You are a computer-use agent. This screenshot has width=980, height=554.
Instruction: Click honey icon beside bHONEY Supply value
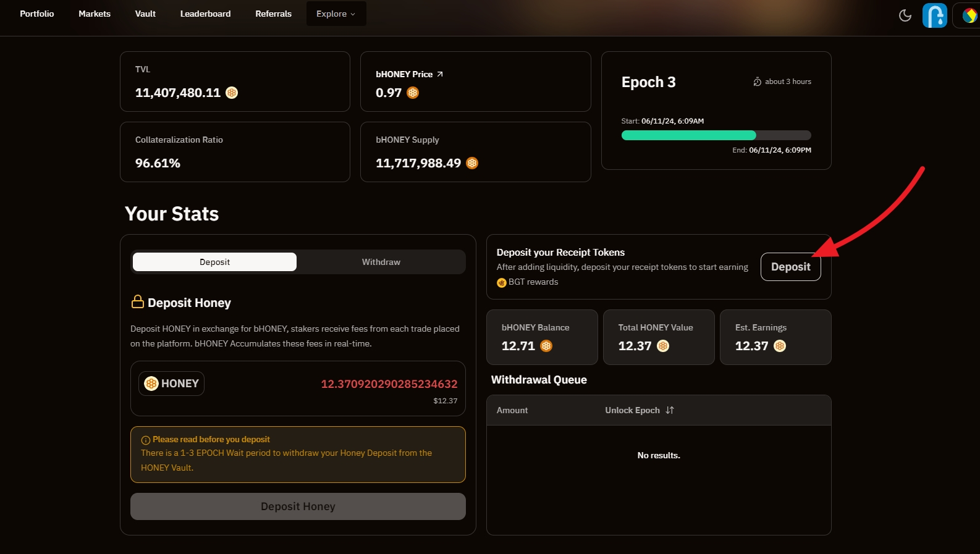pyautogui.click(x=472, y=163)
